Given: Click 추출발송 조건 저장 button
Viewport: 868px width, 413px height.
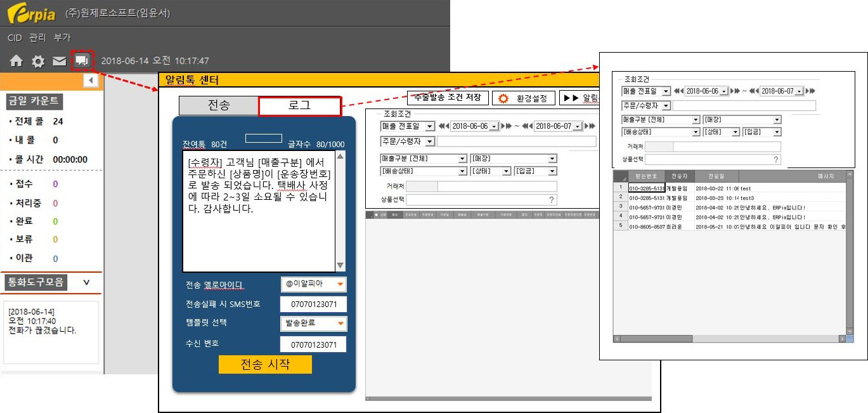Looking at the screenshot, I should click(448, 98).
